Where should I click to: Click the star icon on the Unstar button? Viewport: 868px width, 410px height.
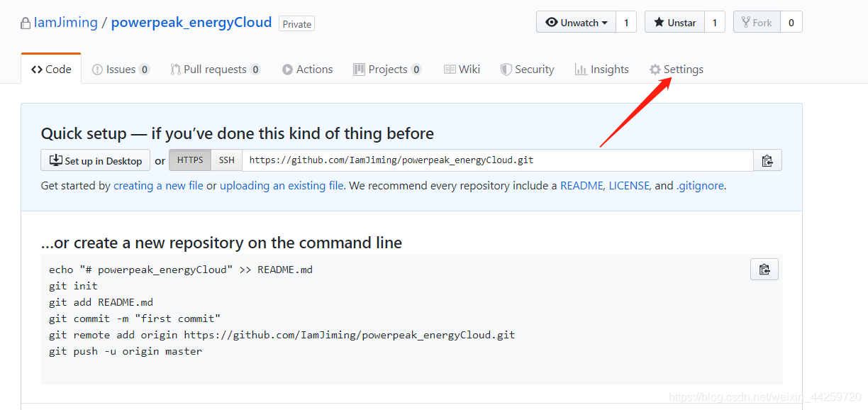click(659, 23)
